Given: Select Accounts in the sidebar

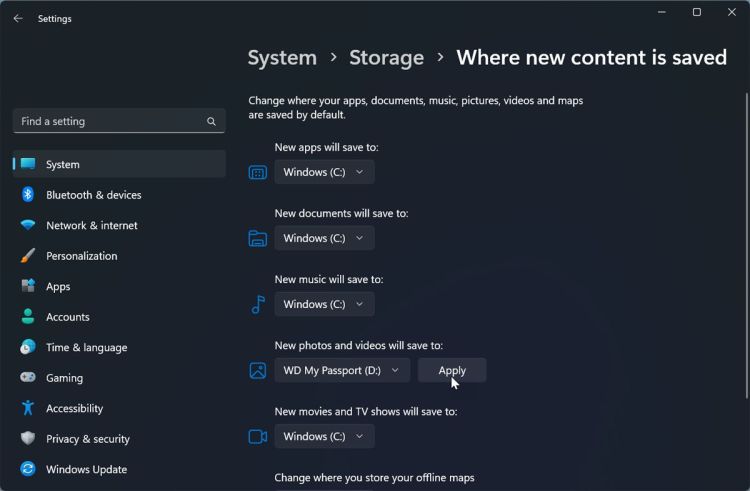Looking at the screenshot, I should 67,317.
